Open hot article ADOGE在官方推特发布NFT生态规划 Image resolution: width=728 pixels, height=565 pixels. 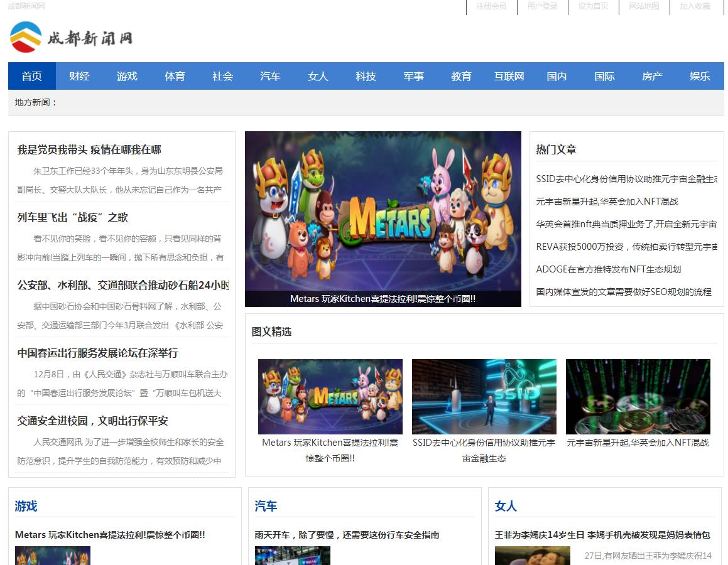[x=609, y=269]
